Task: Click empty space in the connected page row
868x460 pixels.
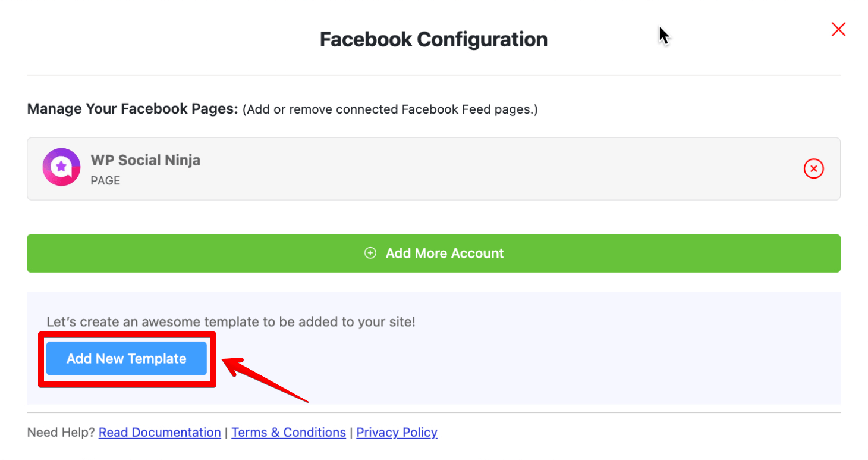Action: pos(476,169)
